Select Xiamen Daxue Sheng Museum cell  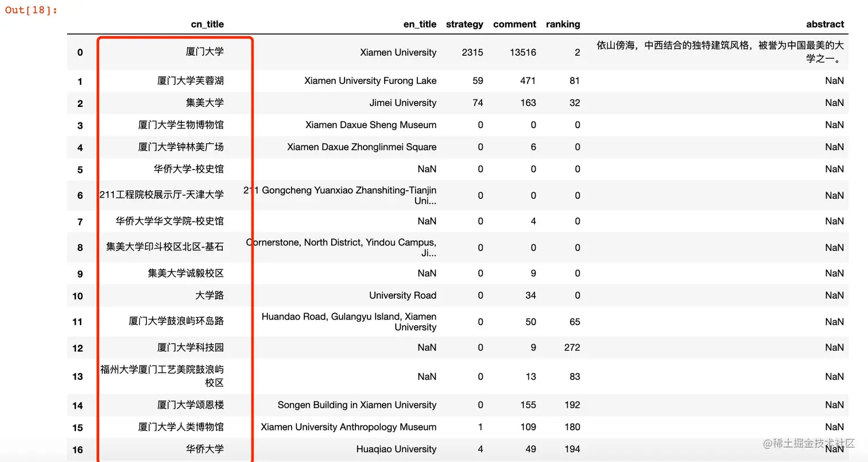click(x=371, y=125)
